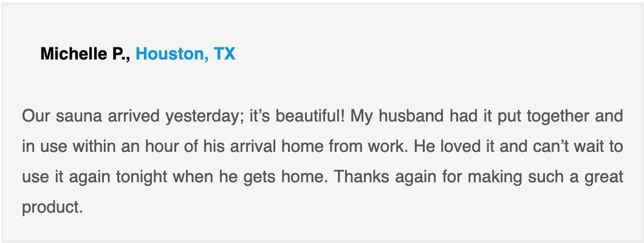
Task: Click the horizontal divider below the name
Action: pyautogui.click(x=323, y=88)
